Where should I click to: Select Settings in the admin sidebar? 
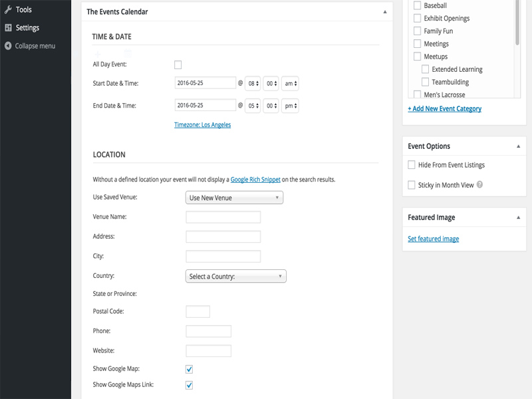[27, 27]
